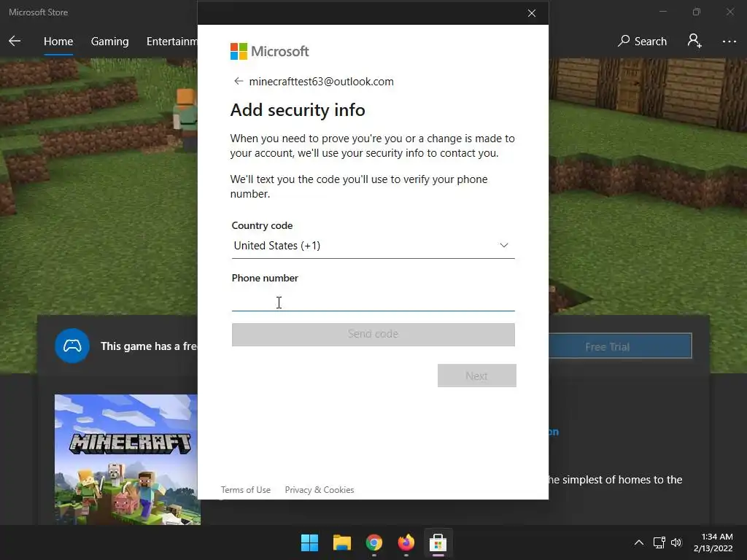
Task: Open the Home tab in Microsoft Store
Action: click(x=58, y=42)
